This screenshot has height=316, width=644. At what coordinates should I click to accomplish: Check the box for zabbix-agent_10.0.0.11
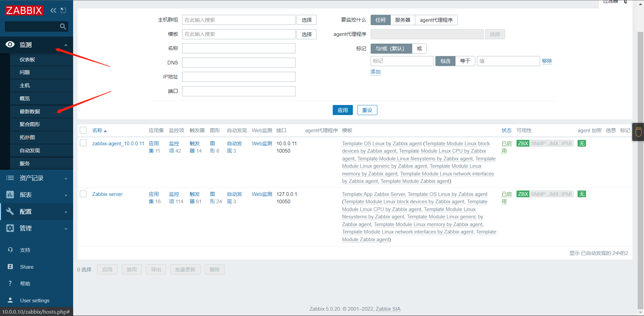(x=83, y=143)
